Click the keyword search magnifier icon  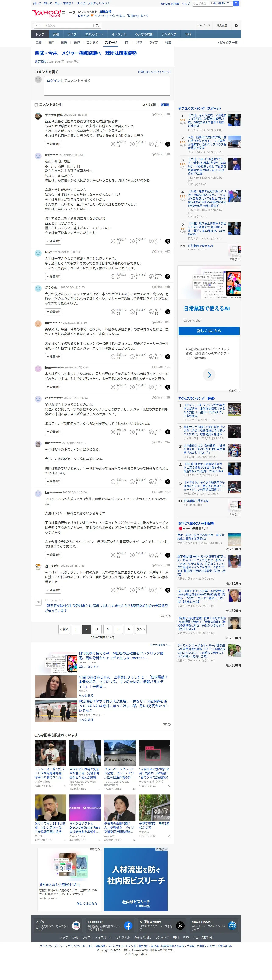point(97,26)
